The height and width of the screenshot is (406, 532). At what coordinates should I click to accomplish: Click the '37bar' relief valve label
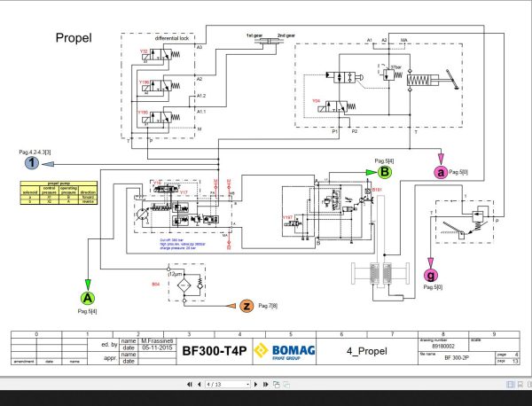(395, 67)
